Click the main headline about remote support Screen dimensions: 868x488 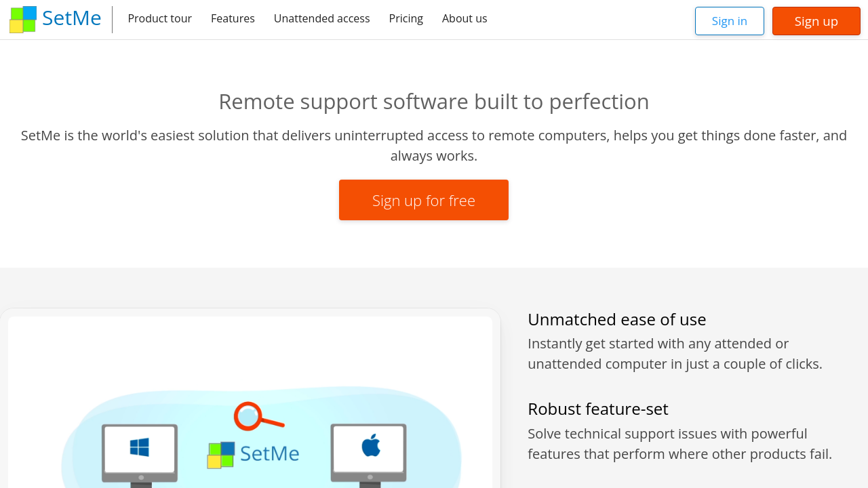(433, 102)
